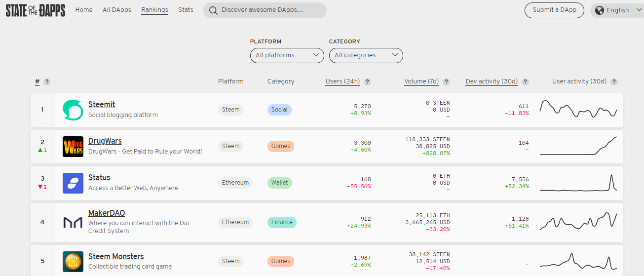Open the All categories dropdown
The image size is (644, 276).
point(366,55)
